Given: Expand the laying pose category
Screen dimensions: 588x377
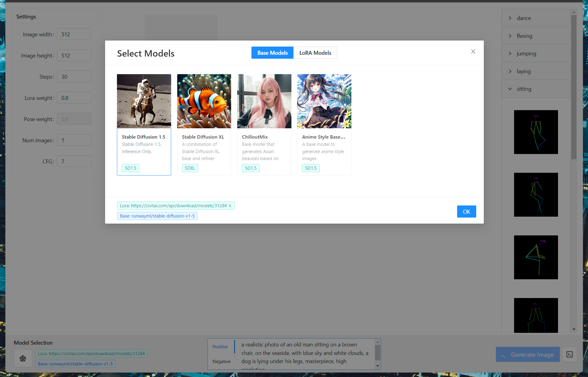Looking at the screenshot, I should tap(536, 71).
